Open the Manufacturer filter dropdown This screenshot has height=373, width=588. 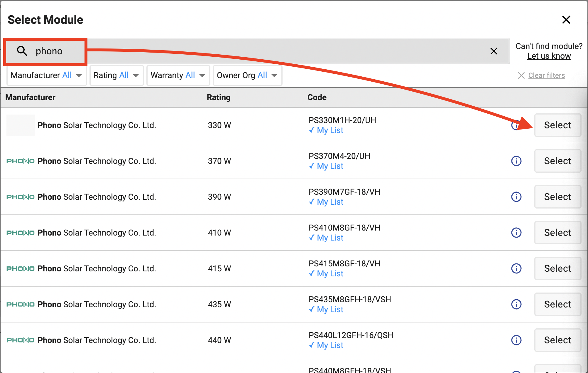46,75
